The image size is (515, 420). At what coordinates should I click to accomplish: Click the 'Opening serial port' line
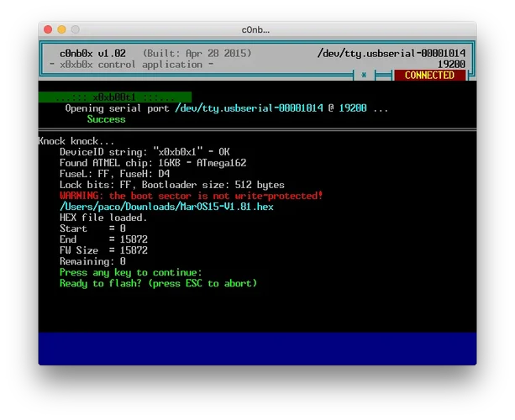(226, 108)
